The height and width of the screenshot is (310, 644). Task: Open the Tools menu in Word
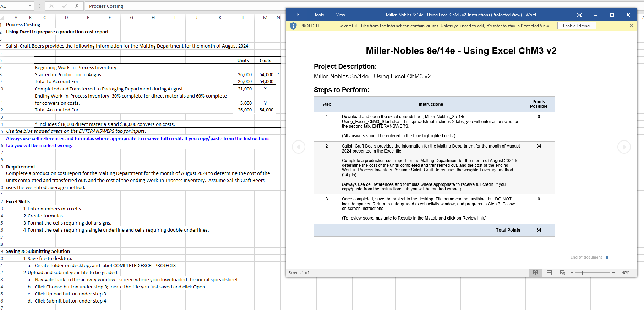[319, 15]
